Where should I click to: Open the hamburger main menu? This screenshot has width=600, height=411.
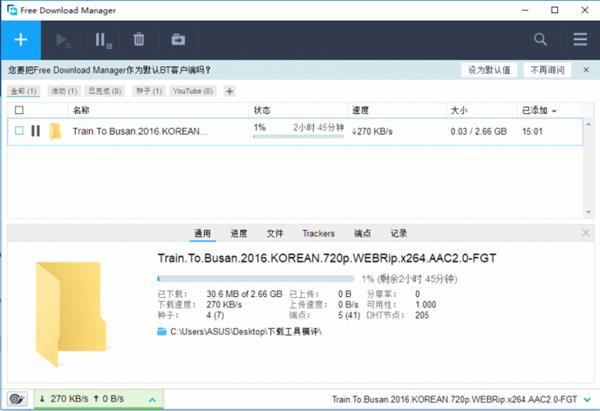580,39
